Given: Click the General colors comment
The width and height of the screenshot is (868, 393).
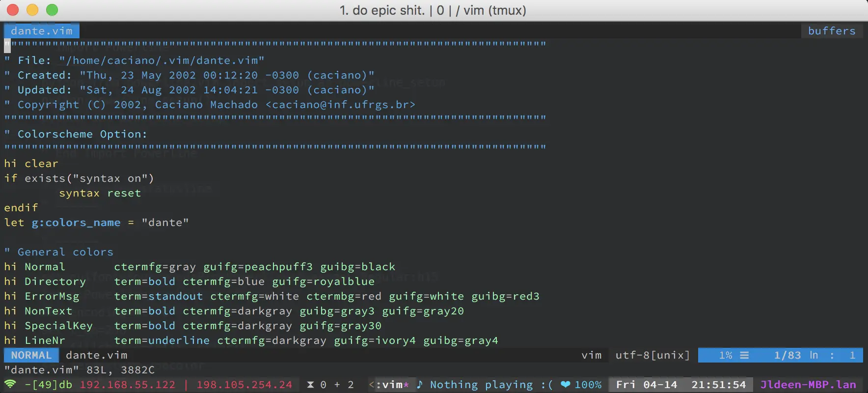Looking at the screenshot, I should click(59, 252).
